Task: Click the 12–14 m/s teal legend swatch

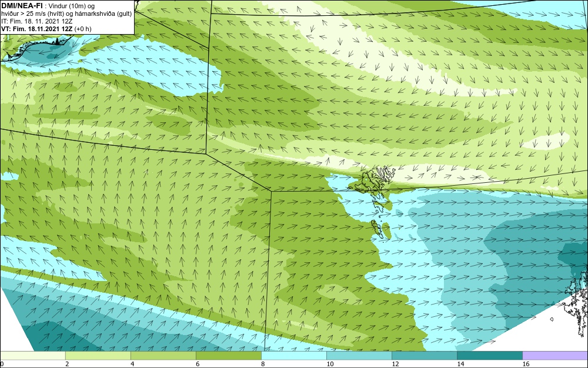Action: (x=424, y=355)
